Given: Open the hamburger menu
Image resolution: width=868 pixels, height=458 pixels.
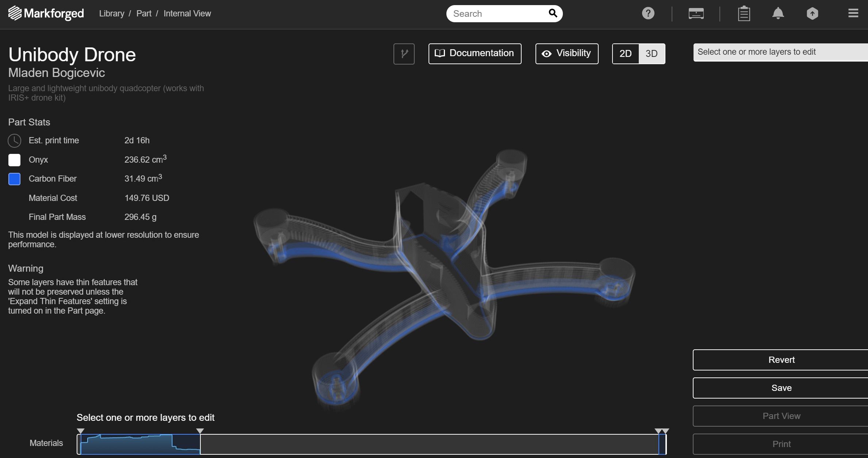Looking at the screenshot, I should 853,13.
